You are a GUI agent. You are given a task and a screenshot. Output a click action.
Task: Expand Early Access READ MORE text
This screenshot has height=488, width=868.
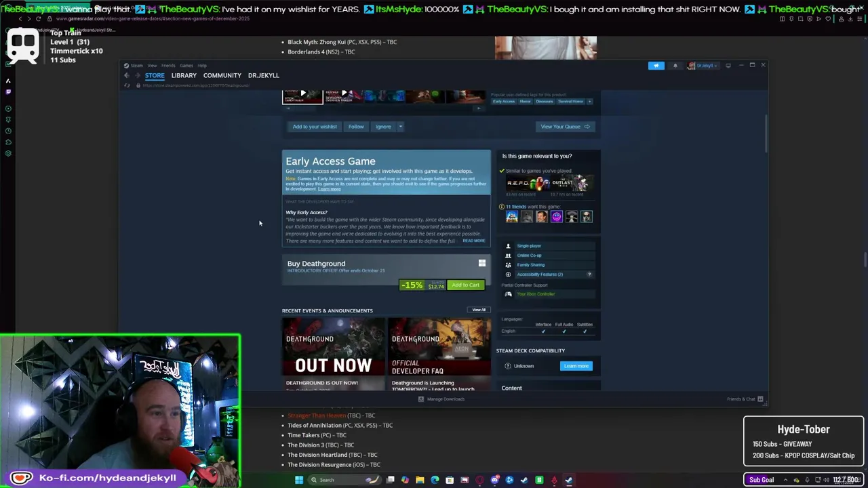(474, 241)
